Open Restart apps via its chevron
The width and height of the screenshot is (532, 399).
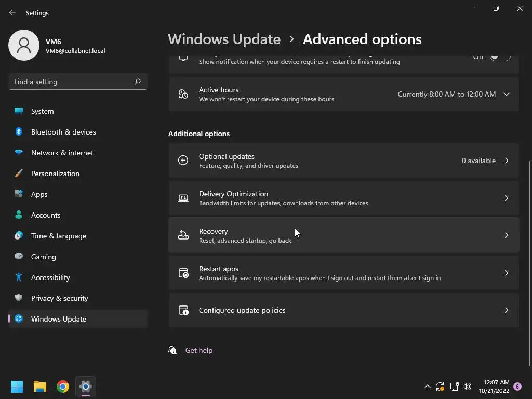(507, 273)
